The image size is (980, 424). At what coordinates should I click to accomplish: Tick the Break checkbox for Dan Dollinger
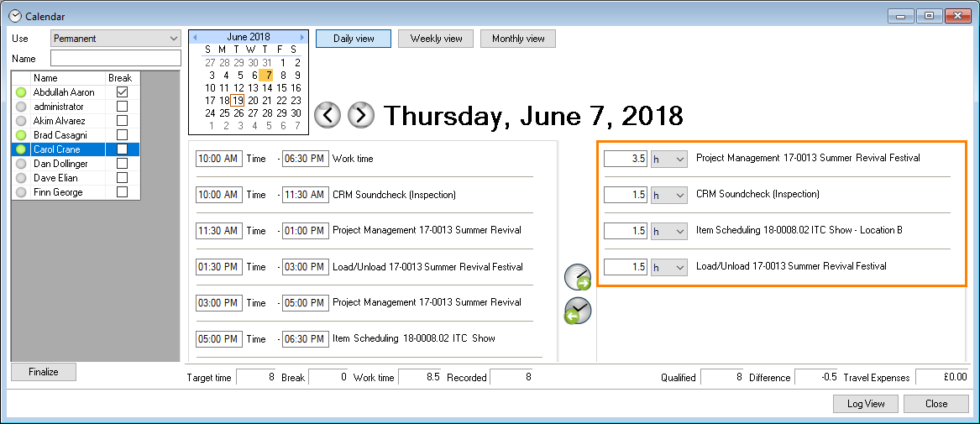click(123, 164)
